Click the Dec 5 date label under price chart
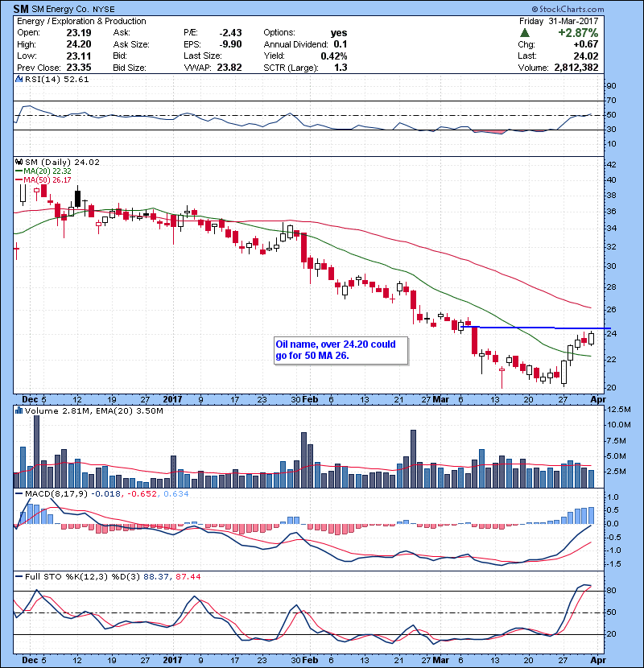644x668 pixels. coord(34,399)
